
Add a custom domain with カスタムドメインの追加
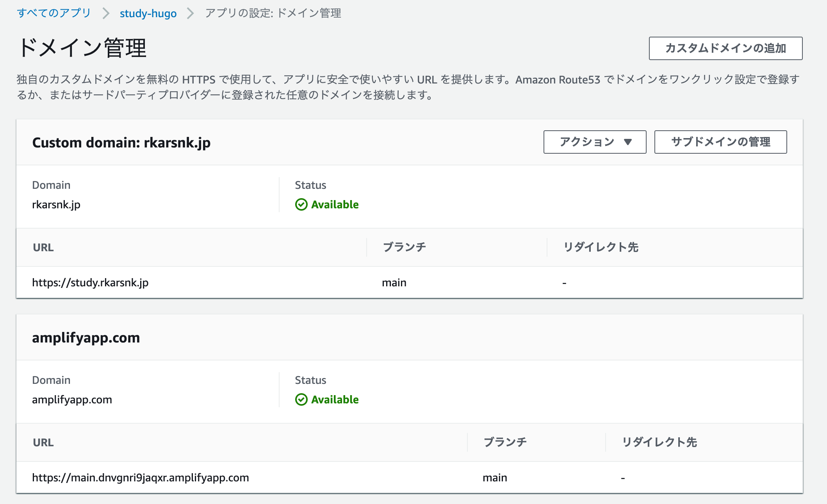coord(725,48)
